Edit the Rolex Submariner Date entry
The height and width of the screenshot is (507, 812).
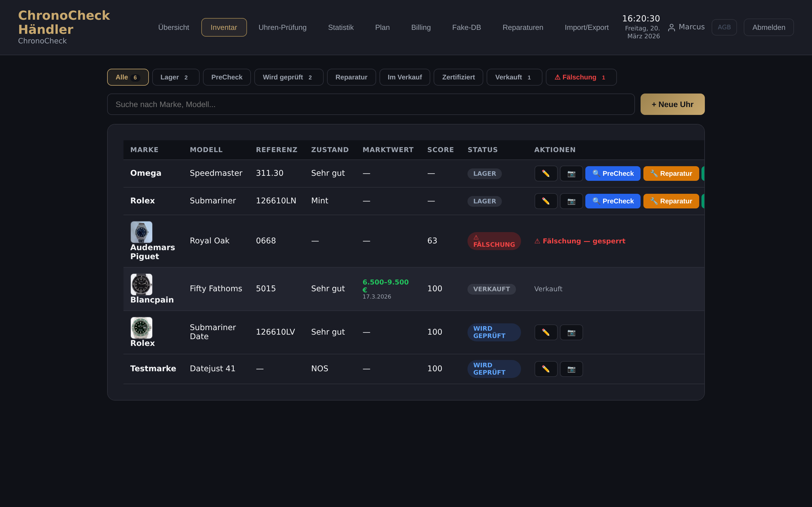click(x=546, y=332)
